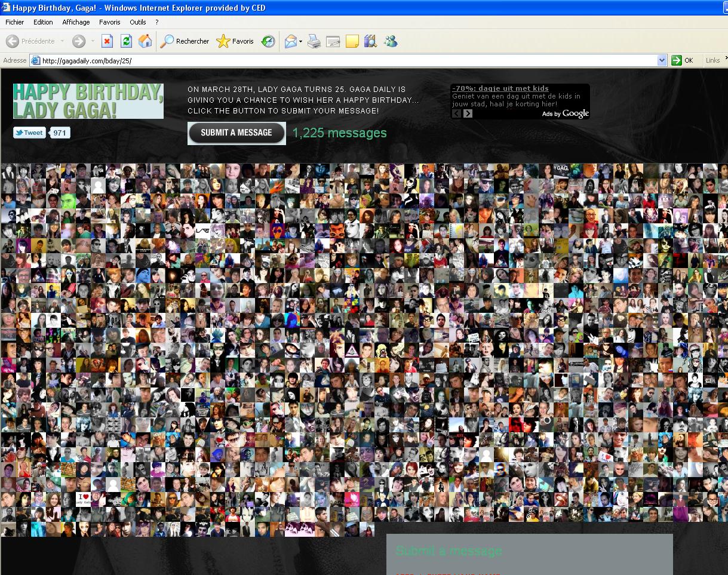This screenshot has width=728, height=575.
Task: Expand the forward button history dropdown
Action: 93,41
